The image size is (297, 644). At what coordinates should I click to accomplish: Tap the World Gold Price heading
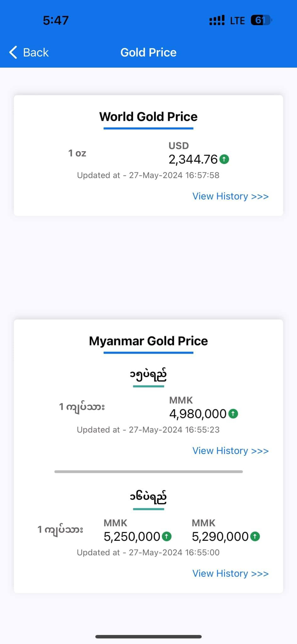tap(148, 117)
